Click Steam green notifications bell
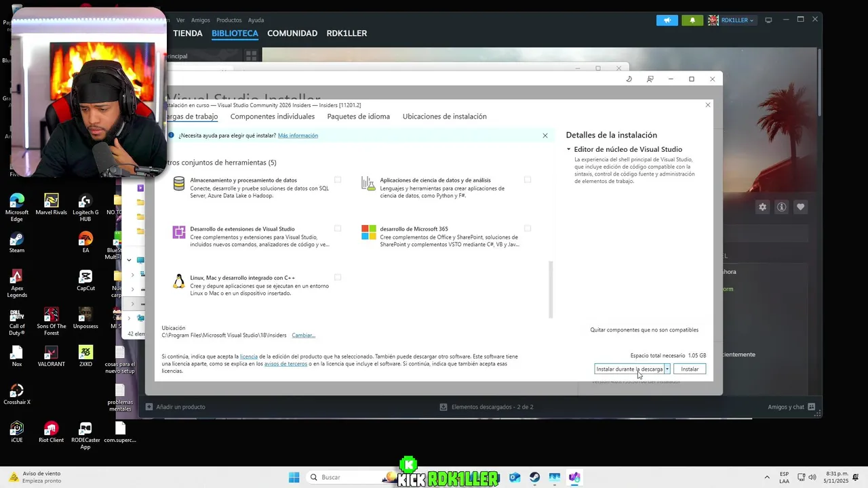Viewport: 868px width, 488px height. coord(692,20)
